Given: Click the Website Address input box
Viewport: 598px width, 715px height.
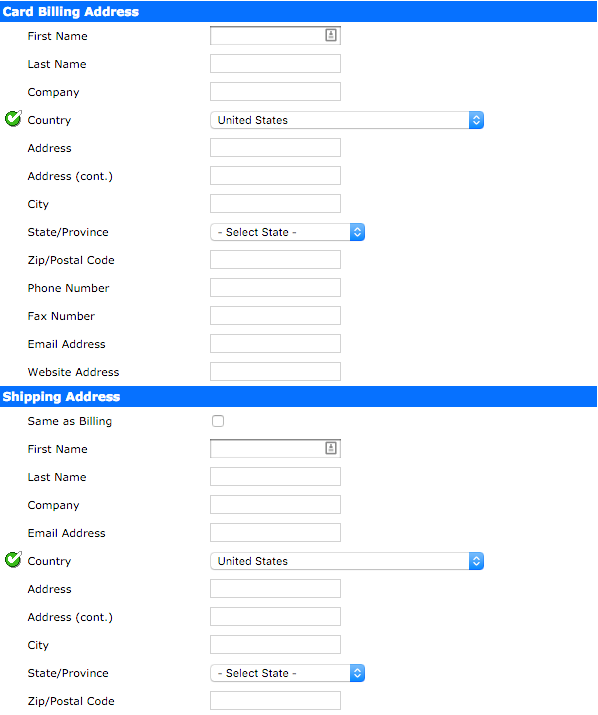Looking at the screenshot, I should coord(276,372).
